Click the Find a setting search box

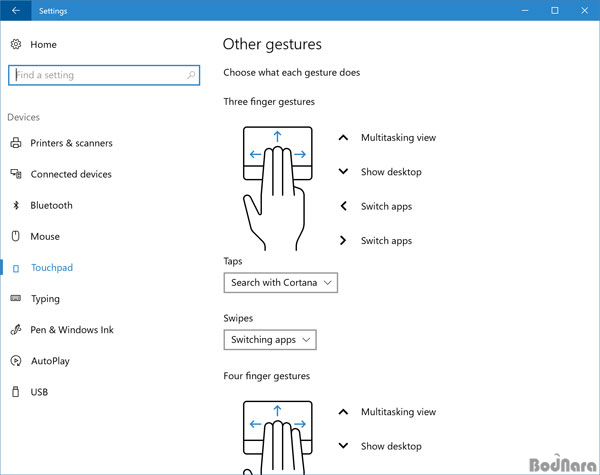point(104,75)
